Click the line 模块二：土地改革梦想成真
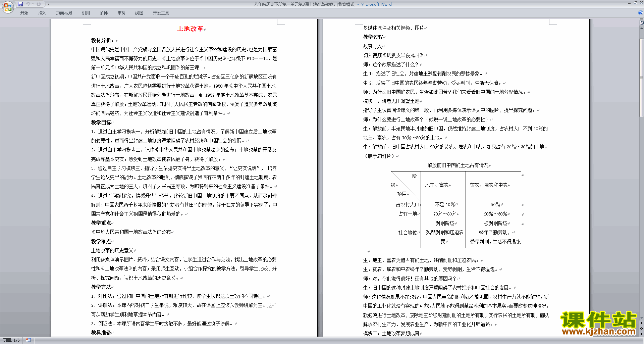Viewport: 644px width, 344px height. (x=391, y=333)
